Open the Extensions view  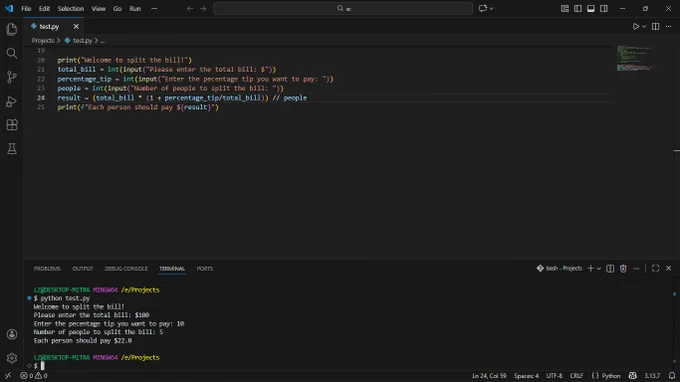[x=12, y=125]
